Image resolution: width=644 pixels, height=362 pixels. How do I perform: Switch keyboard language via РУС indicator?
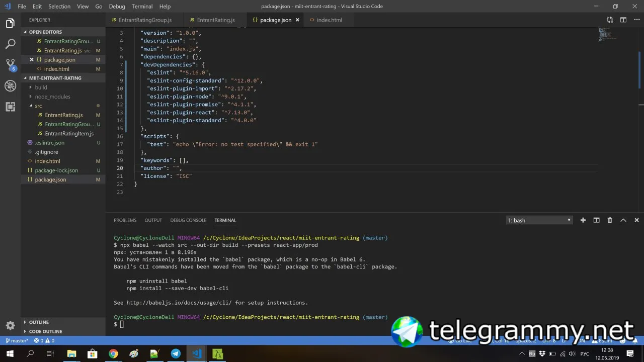tap(585, 354)
